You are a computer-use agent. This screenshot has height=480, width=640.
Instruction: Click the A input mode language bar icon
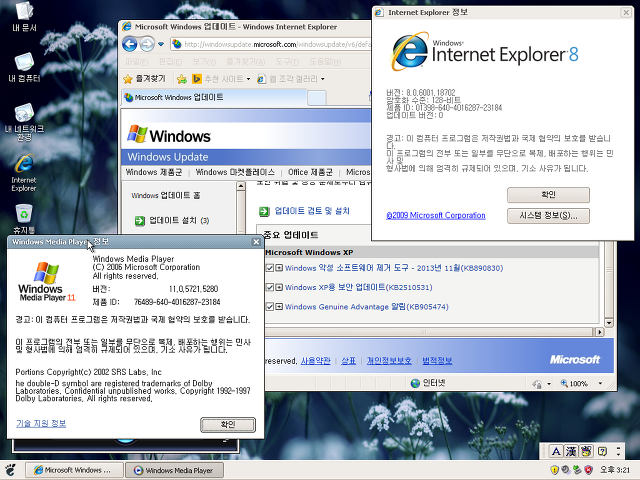coord(556,451)
